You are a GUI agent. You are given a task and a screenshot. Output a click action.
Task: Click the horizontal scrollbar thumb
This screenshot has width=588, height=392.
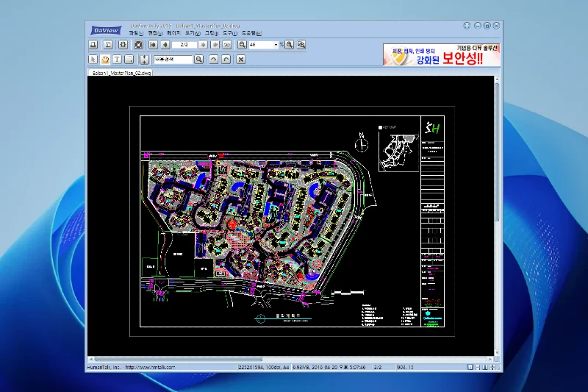(179, 359)
